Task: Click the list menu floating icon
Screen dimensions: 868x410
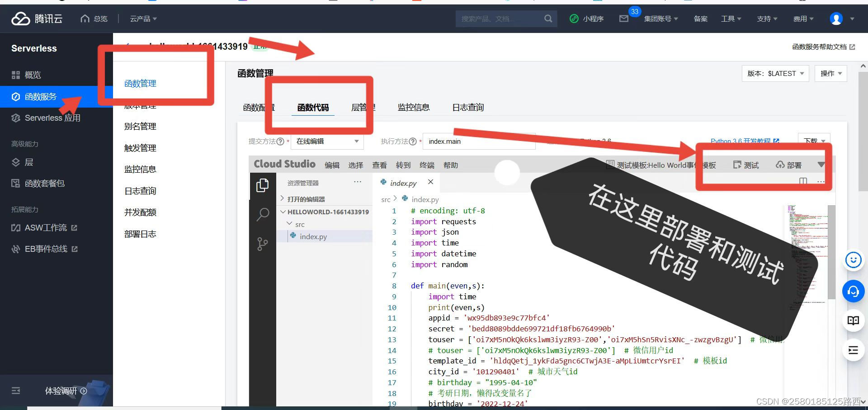Action: tap(853, 350)
